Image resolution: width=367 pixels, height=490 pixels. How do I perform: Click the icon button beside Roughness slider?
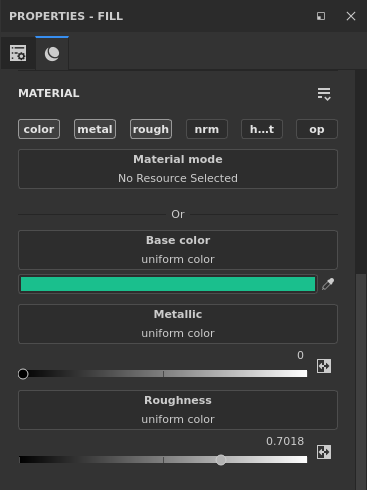324,452
